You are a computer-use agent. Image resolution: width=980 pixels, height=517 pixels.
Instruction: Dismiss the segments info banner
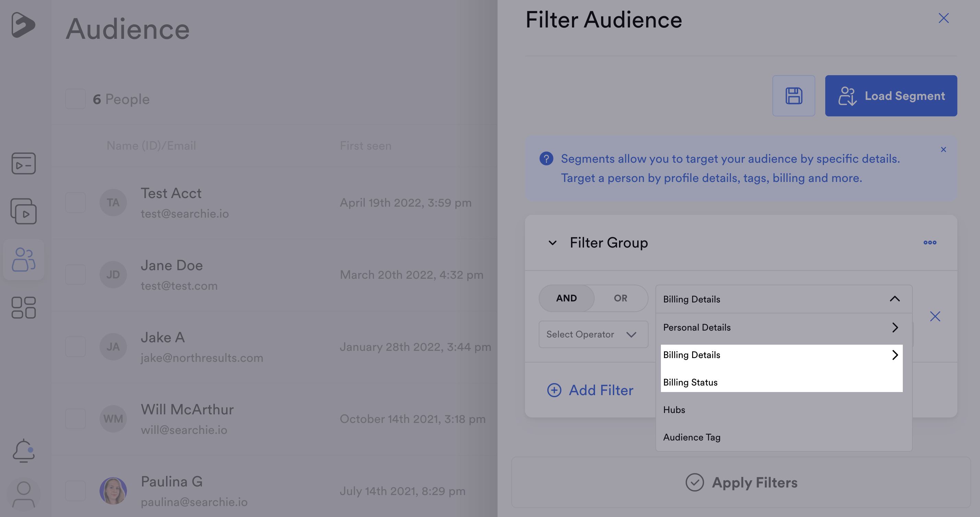tap(944, 149)
